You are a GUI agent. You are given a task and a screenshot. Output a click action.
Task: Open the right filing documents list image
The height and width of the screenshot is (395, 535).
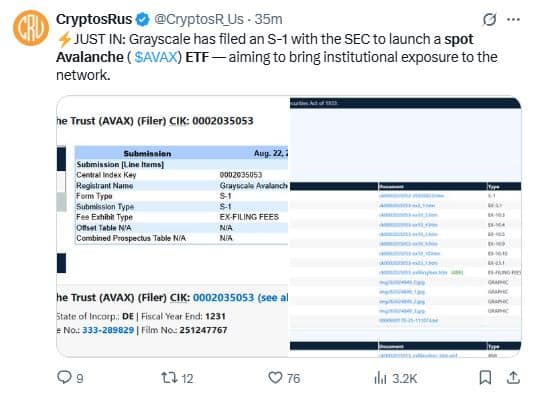point(405,226)
